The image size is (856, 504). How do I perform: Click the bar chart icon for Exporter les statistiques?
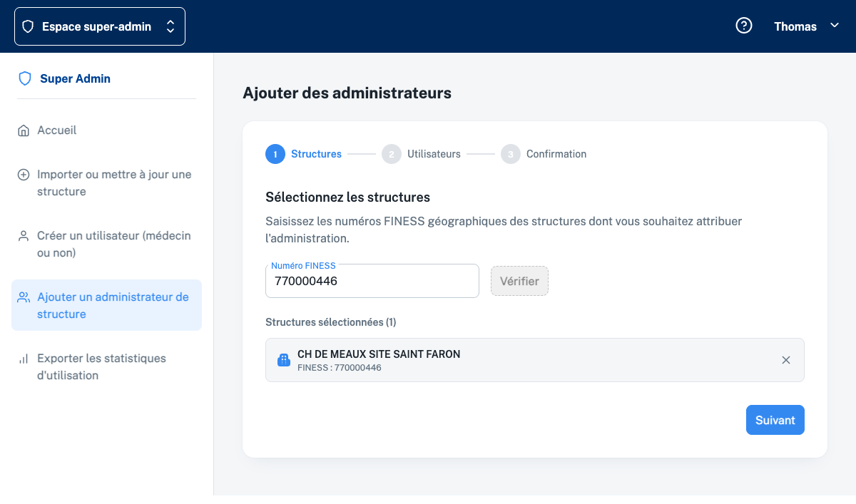pyautogui.click(x=25, y=358)
